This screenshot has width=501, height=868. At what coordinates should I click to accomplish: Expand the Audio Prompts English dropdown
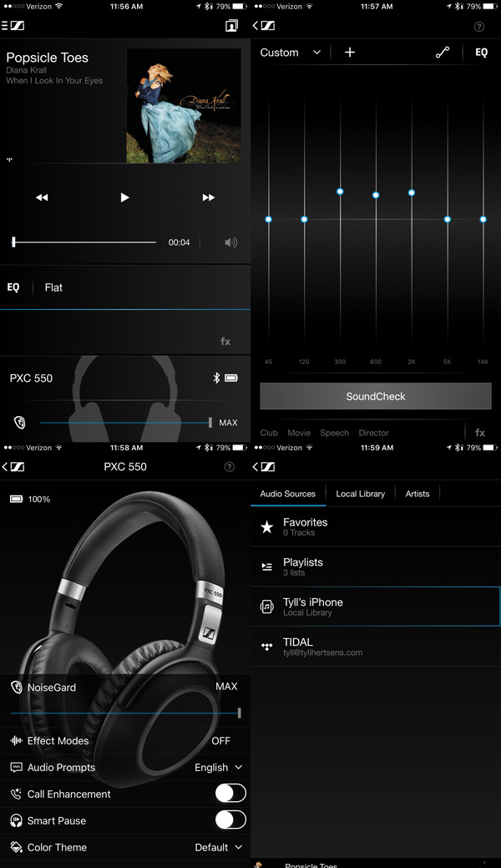(x=219, y=767)
